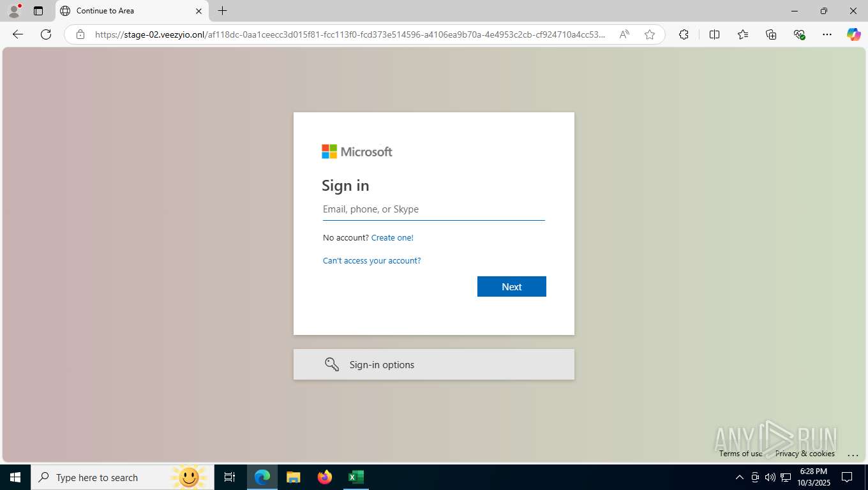Click the address bar URL
The image size is (868, 490).
click(350, 34)
